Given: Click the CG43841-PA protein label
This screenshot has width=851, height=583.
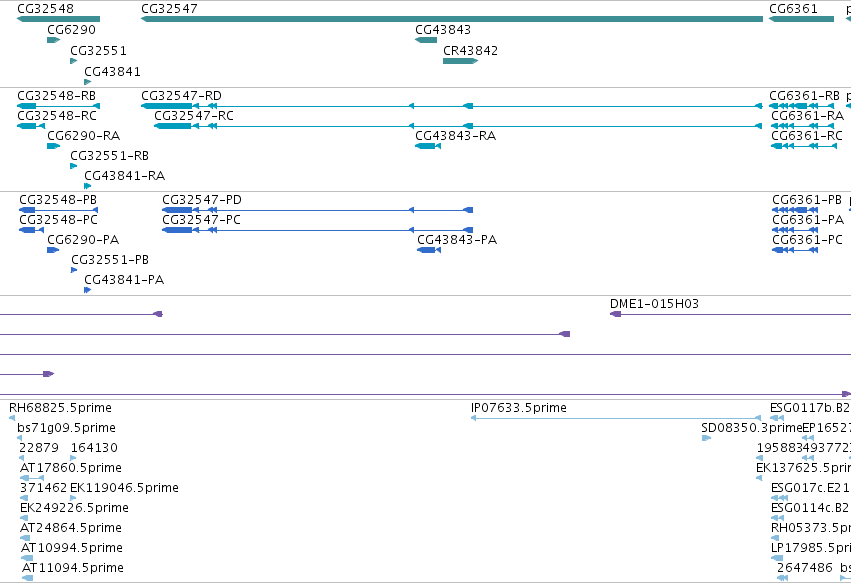Looking at the screenshot, I should pos(124,280).
